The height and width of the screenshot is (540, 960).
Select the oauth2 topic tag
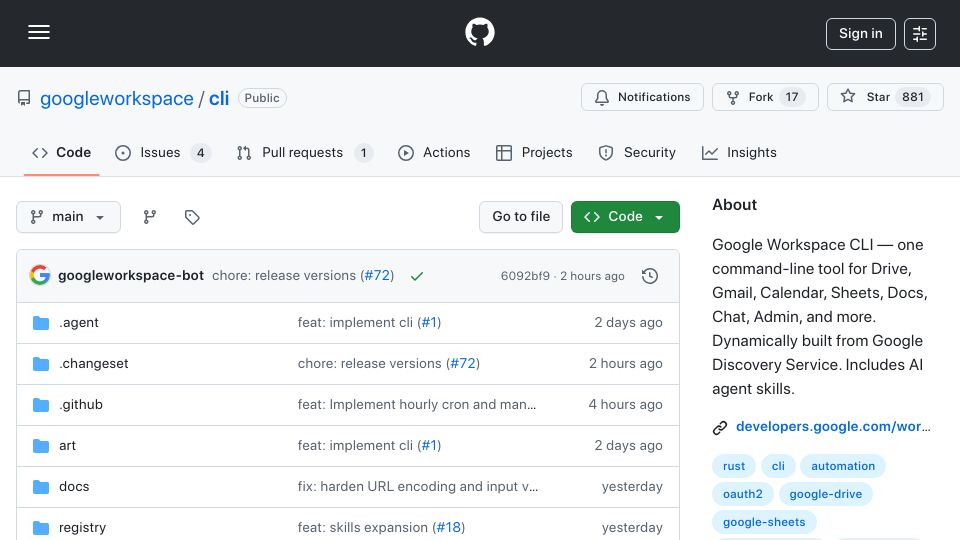click(x=743, y=494)
